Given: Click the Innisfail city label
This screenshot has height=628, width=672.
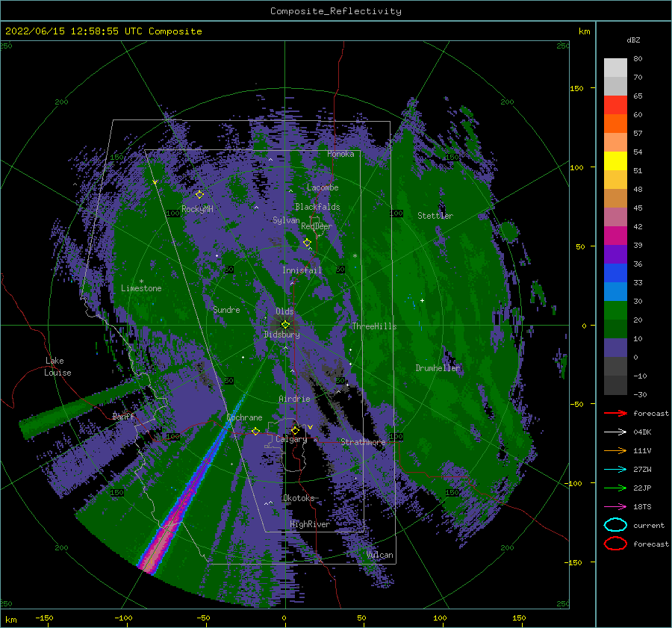Looking at the screenshot, I should click(x=302, y=270).
